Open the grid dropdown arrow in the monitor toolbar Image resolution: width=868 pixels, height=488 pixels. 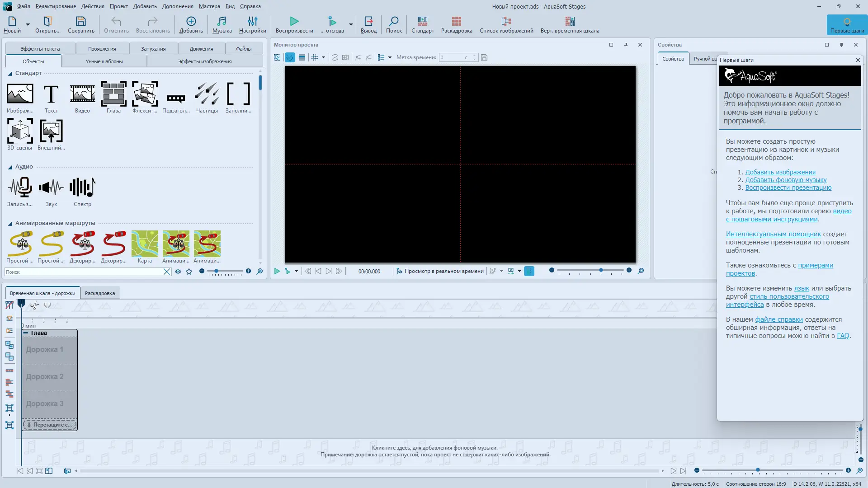tap(323, 57)
